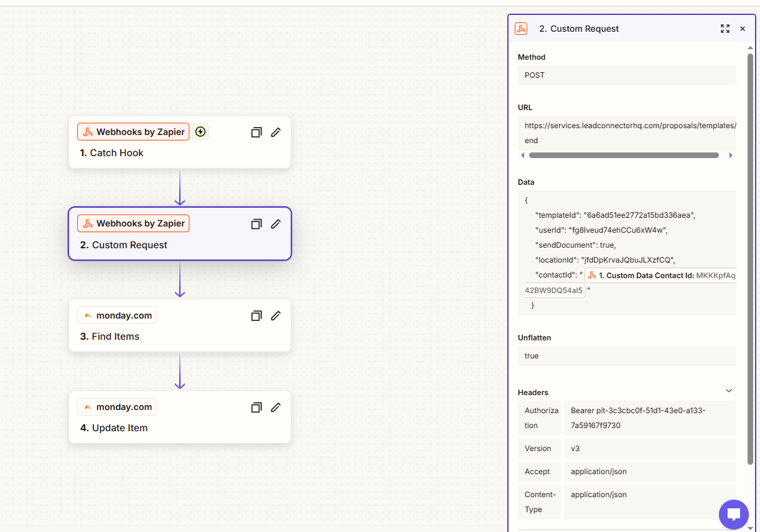This screenshot has width=760, height=532.
Task: Open the chat support bubble
Action: click(x=734, y=514)
